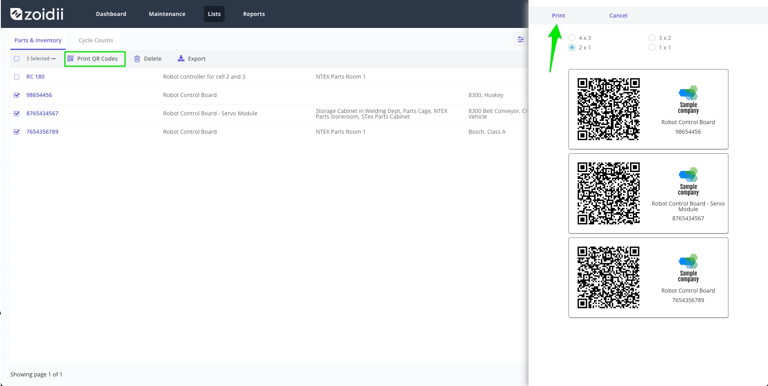Open part 98654456 link
Image resolution: width=768 pixels, height=386 pixels.
click(x=39, y=95)
